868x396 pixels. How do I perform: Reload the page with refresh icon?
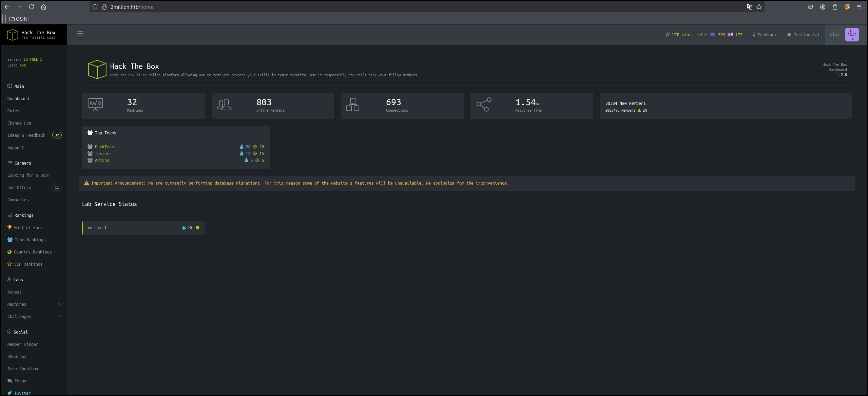point(32,7)
